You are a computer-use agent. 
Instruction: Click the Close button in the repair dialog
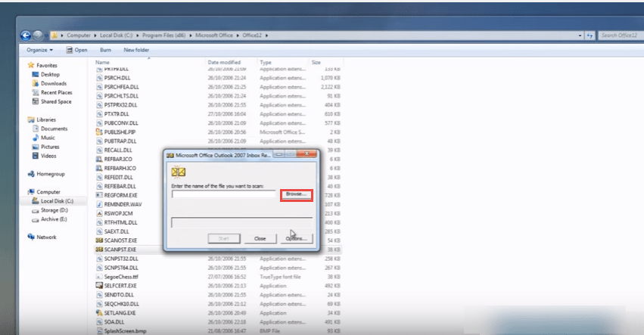tap(260, 238)
